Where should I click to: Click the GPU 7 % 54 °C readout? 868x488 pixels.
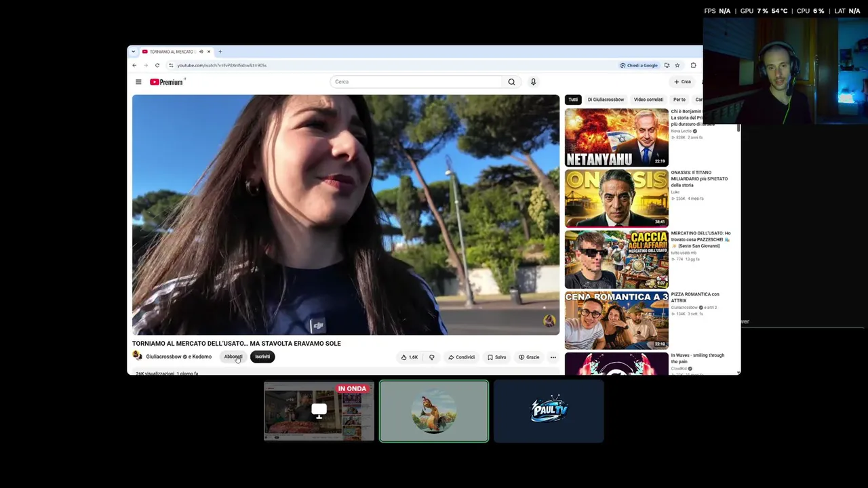point(764,11)
